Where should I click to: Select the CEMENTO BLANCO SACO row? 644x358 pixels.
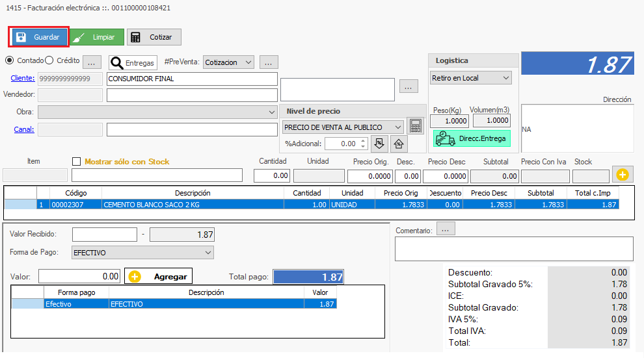click(193, 204)
